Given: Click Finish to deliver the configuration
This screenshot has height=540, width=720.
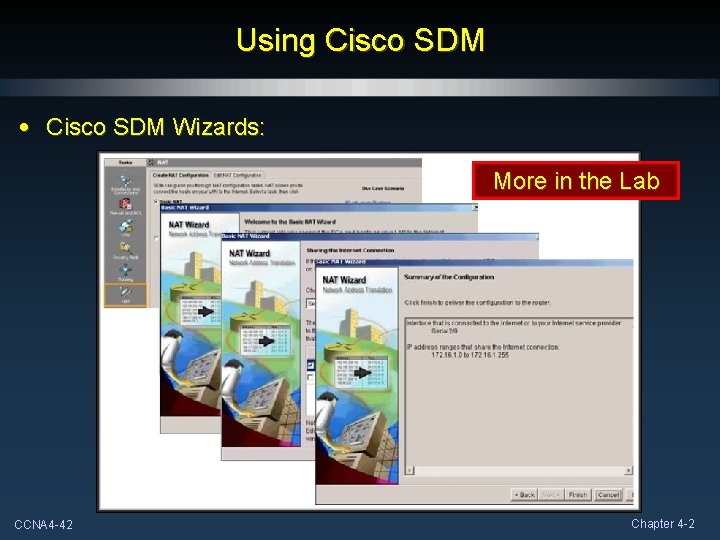Looking at the screenshot, I should pyautogui.click(x=578, y=495).
